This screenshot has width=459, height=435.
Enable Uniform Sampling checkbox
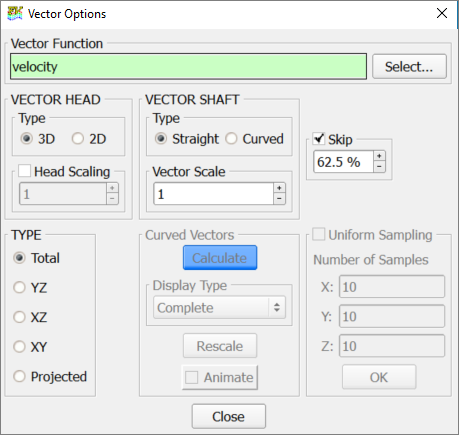pyautogui.click(x=318, y=234)
